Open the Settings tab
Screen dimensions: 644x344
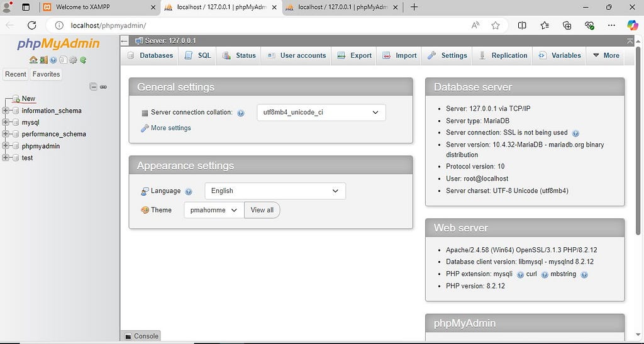pos(447,55)
